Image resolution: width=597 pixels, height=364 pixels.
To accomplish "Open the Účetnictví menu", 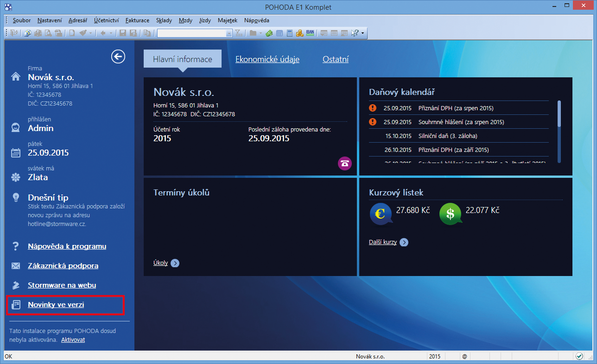I will click(x=106, y=20).
